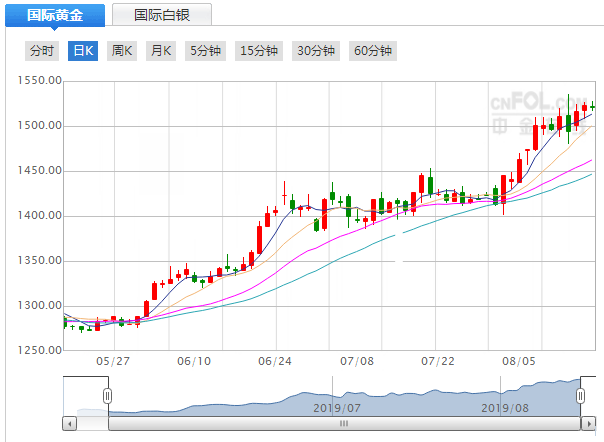Show the 15分钟 interval chart
604x442 pixels.
click(259, 51)
